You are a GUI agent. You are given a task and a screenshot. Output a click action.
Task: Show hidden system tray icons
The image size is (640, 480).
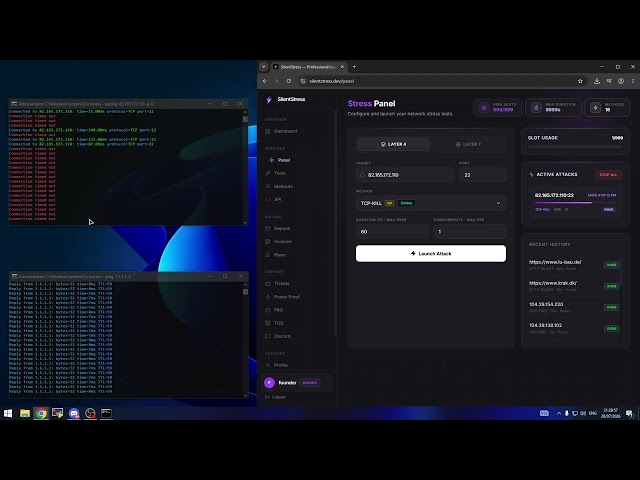558,413
